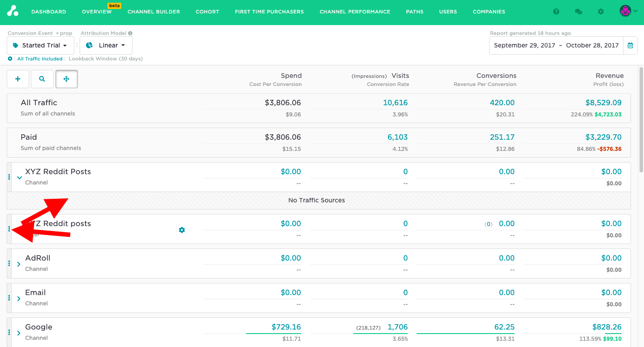Click drag handle dots for XYZ Reddit Posts channel
Viewport: 644px width, 347px height.
click(9, 177)
